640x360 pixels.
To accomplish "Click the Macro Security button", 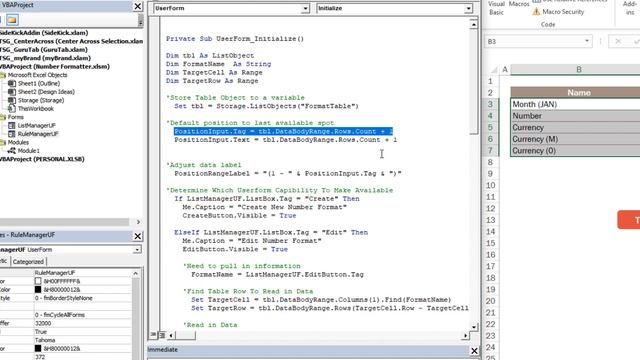I will click(x=558, y=12).
